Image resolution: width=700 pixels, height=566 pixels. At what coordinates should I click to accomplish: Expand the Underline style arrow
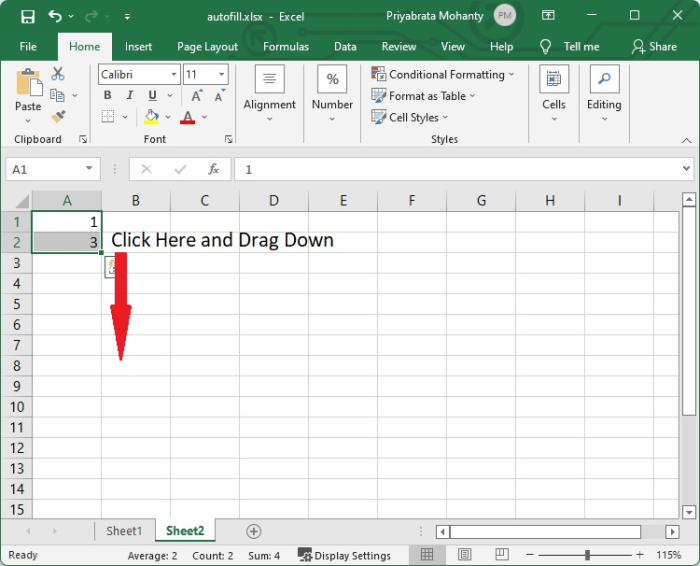(170, 95)
